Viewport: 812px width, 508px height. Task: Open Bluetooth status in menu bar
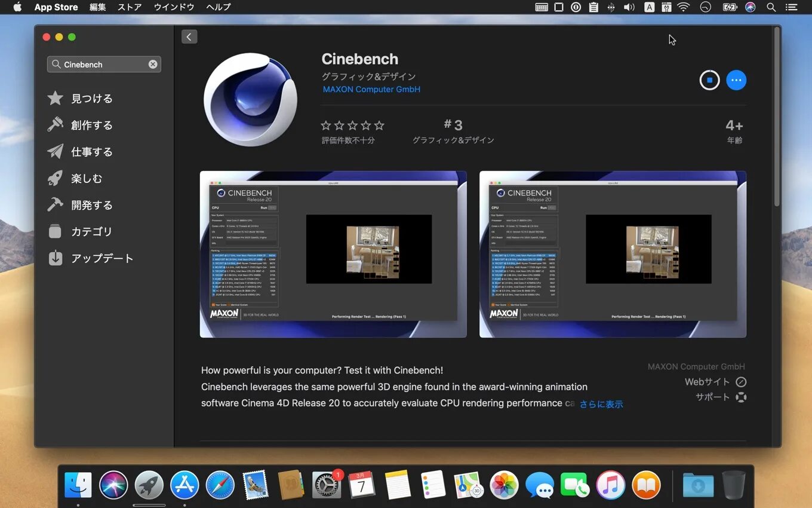tap(611, 7)
